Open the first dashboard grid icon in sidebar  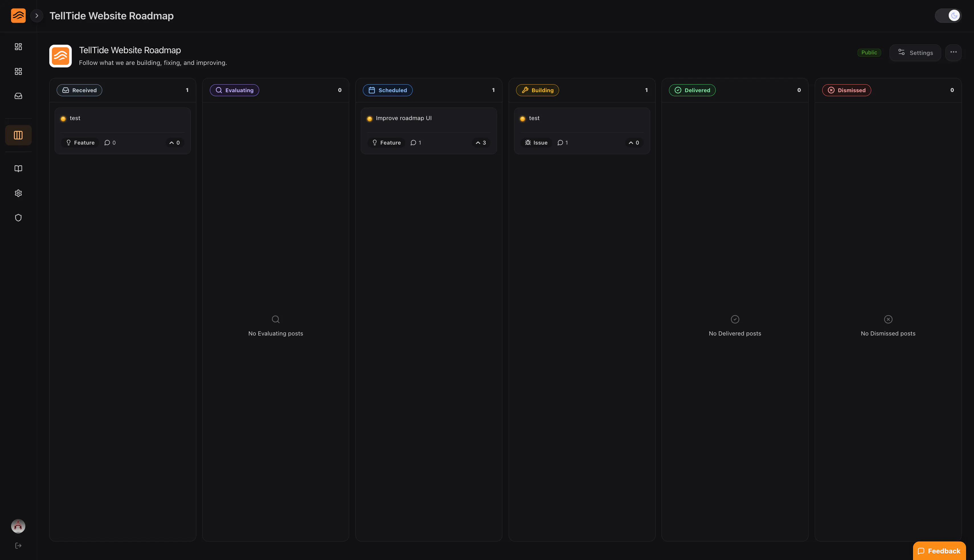pos(18,47)
